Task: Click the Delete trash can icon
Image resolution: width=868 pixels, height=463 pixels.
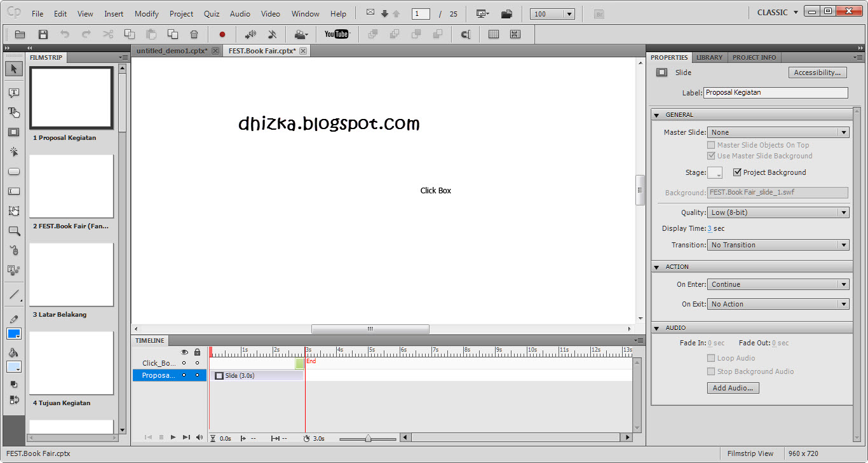Action: coord(194,34)
